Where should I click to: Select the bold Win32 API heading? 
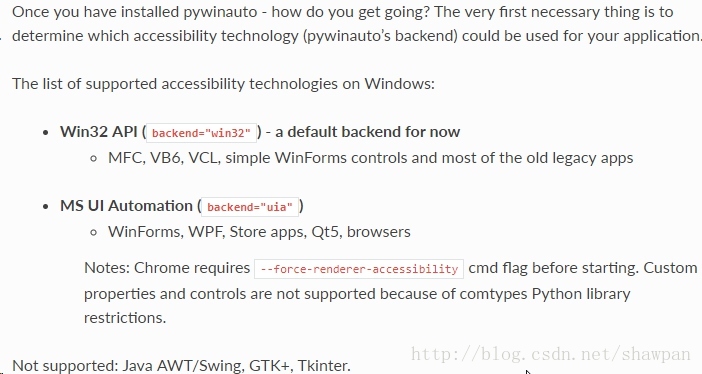[x=98, y=132]
